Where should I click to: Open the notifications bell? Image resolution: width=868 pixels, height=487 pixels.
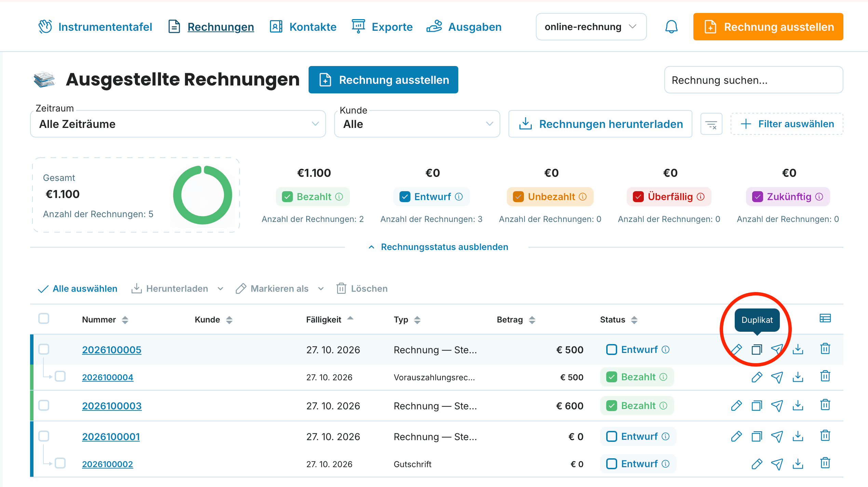pyautogui.click(x=671, y=27)
